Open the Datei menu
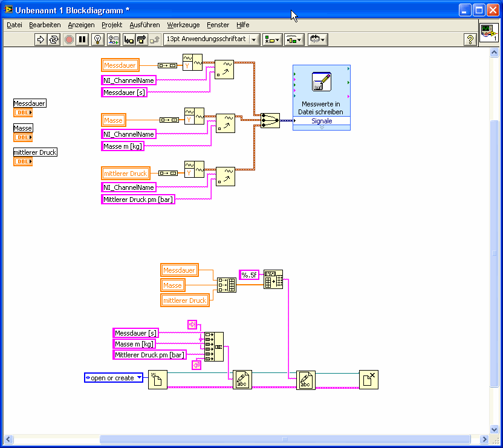 [x=15, y=25]
